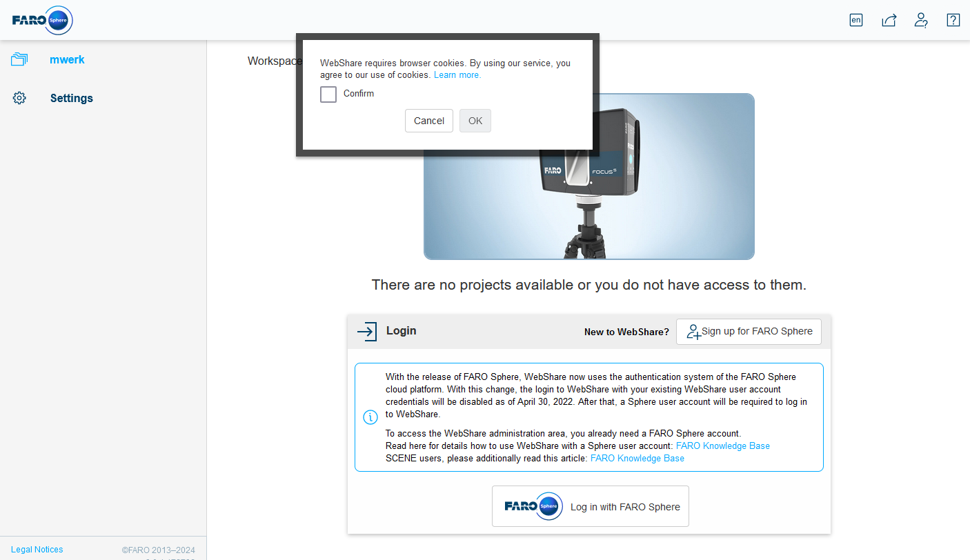This screenshot has height=560, width=970.
Task: Open the user account help icon
Action: [921, 20]
